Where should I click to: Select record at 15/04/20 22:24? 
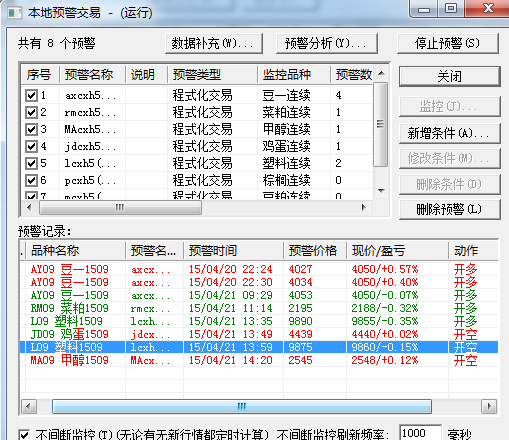tap(259, 269)
